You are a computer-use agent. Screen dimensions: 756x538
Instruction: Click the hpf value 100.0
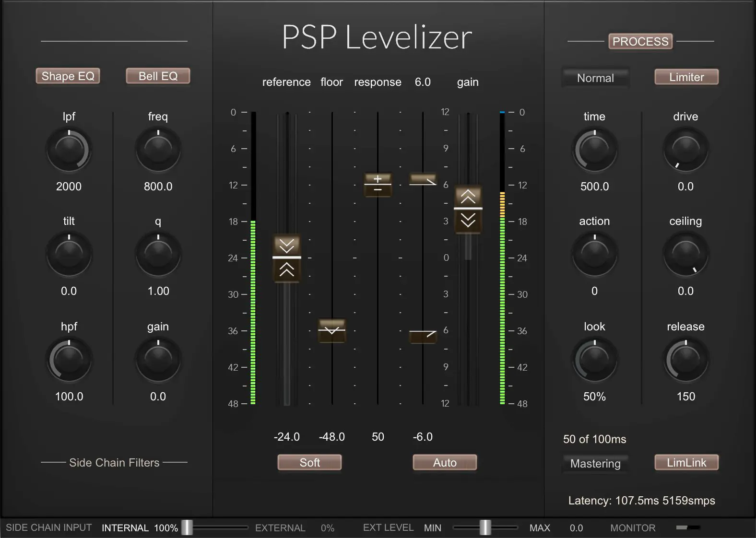point(69,397)
